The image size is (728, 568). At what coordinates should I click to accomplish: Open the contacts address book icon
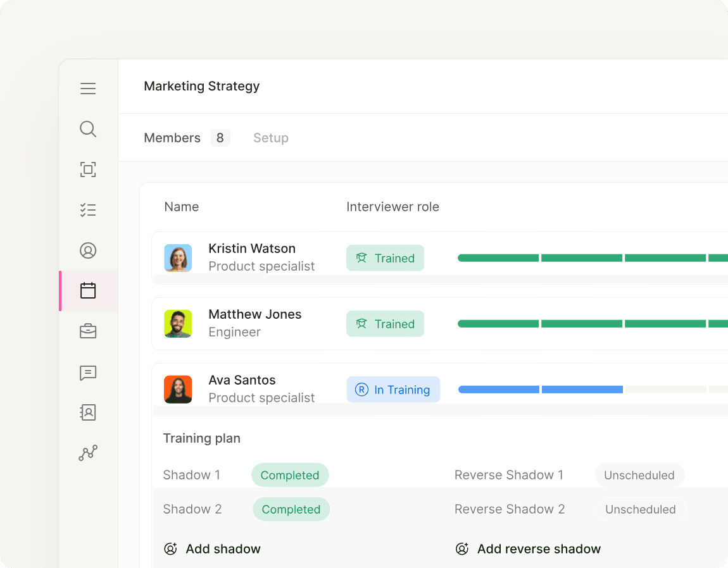(x=88, y=412)
